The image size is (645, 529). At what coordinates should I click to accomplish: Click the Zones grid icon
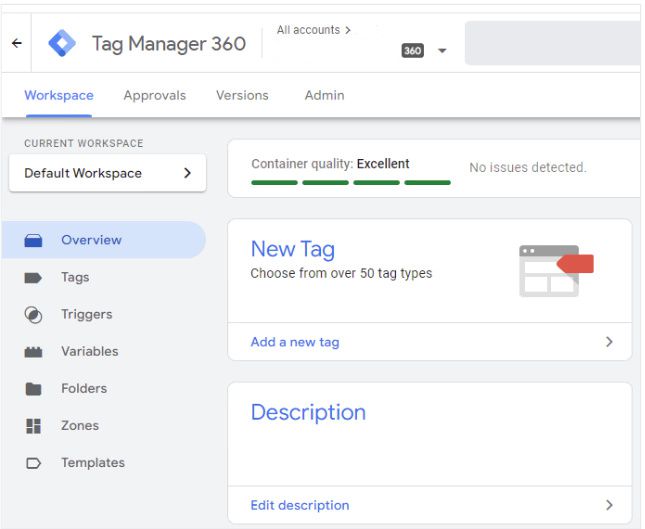point(33,426)
